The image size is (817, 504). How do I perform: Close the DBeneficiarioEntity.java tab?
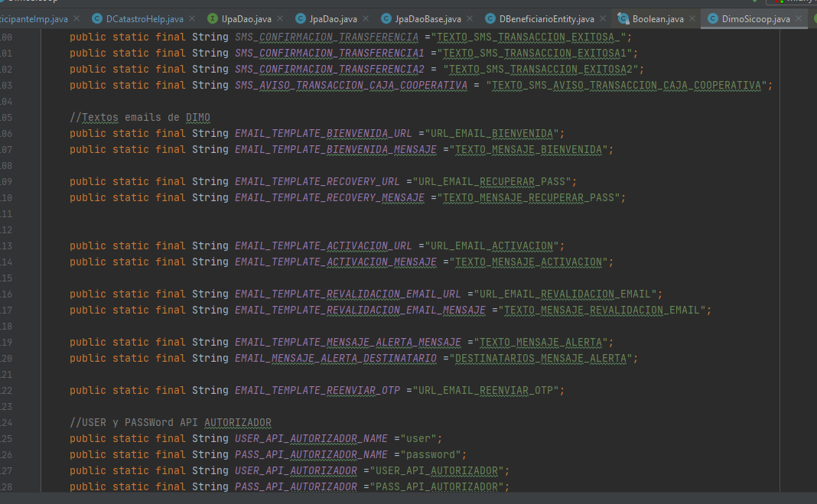(603, 18)
